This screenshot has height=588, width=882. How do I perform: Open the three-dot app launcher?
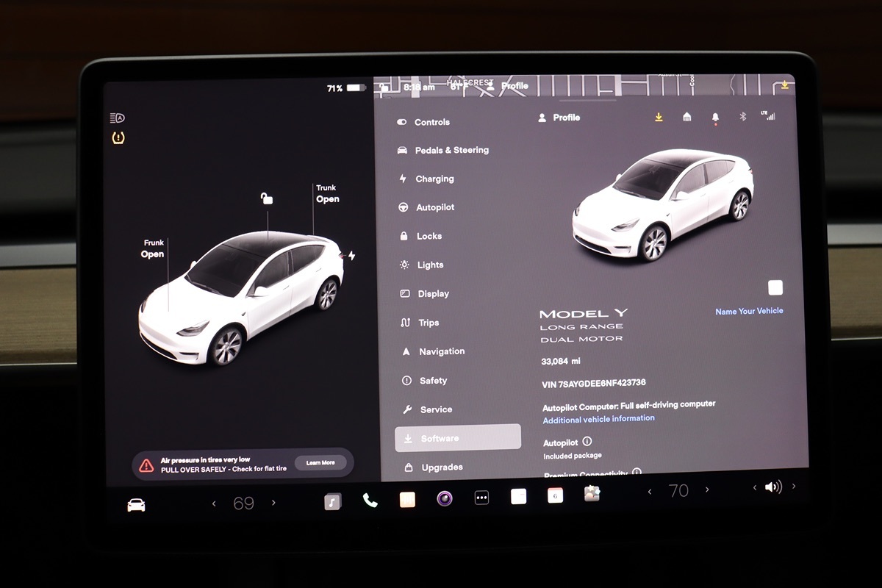(481, 498)
